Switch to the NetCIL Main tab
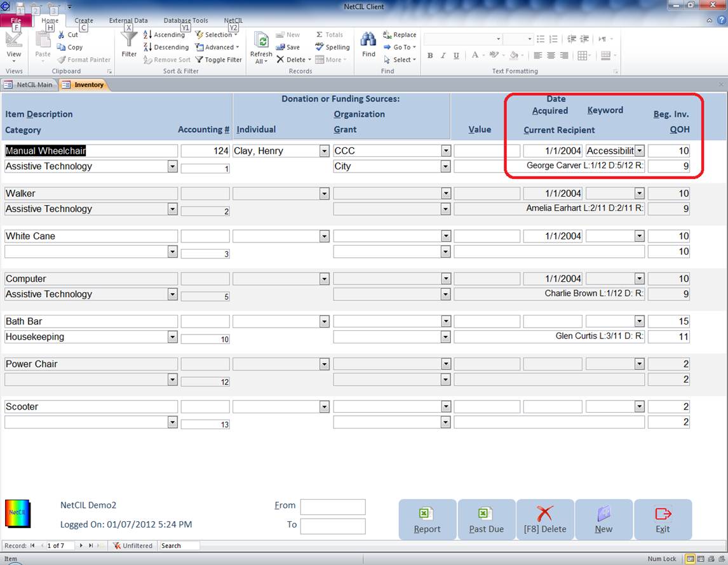The width and height of the screenshot is (728, 565). coord(29,84)
